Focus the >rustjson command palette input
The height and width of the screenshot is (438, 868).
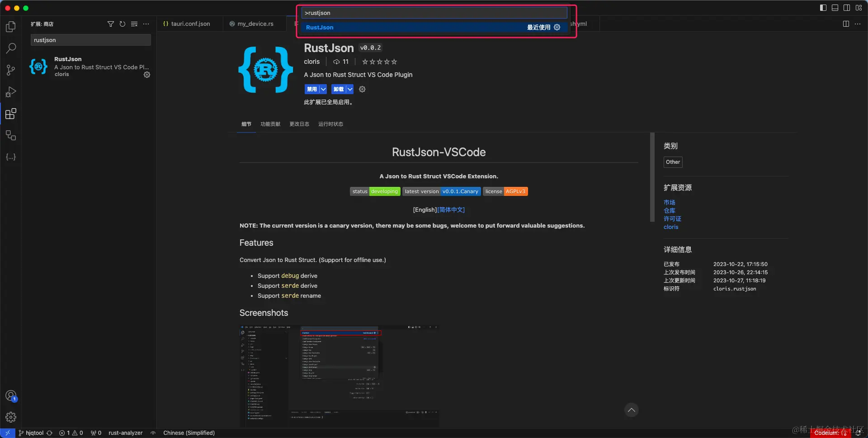click(434, 13)
